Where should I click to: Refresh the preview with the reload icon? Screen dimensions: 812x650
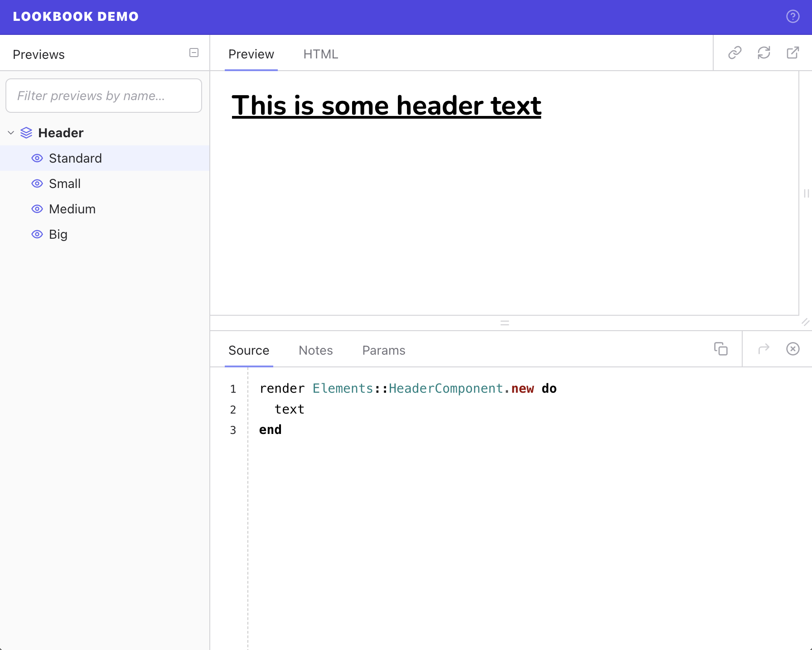[x=764, y=53]
